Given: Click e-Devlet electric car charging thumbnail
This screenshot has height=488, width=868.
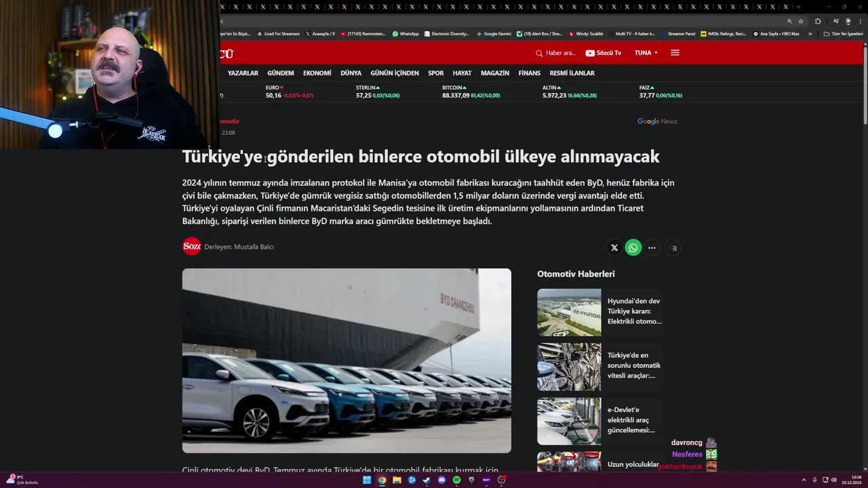Looking at the screenshot, I should coord(569,421).
